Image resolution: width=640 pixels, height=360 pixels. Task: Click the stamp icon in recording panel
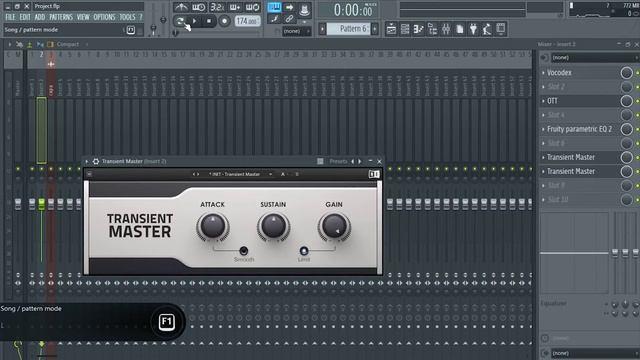[304, 10]
